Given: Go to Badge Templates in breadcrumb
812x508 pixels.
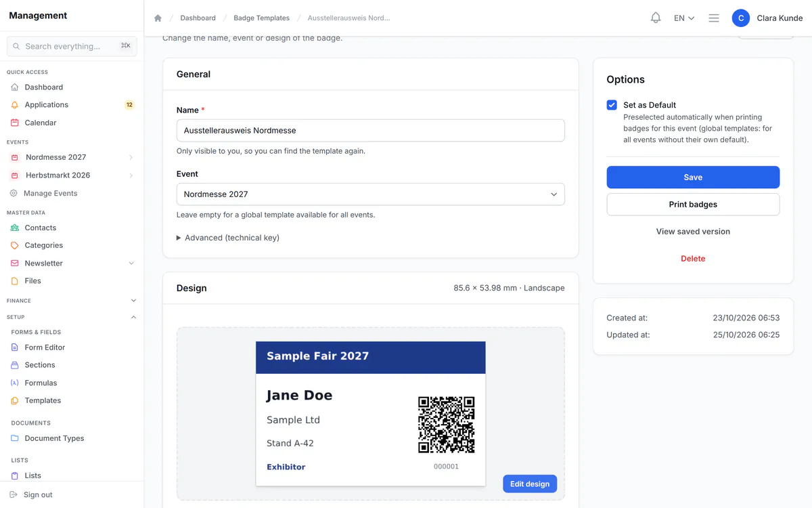Looking at the screenshot, I should coord(262,18).
